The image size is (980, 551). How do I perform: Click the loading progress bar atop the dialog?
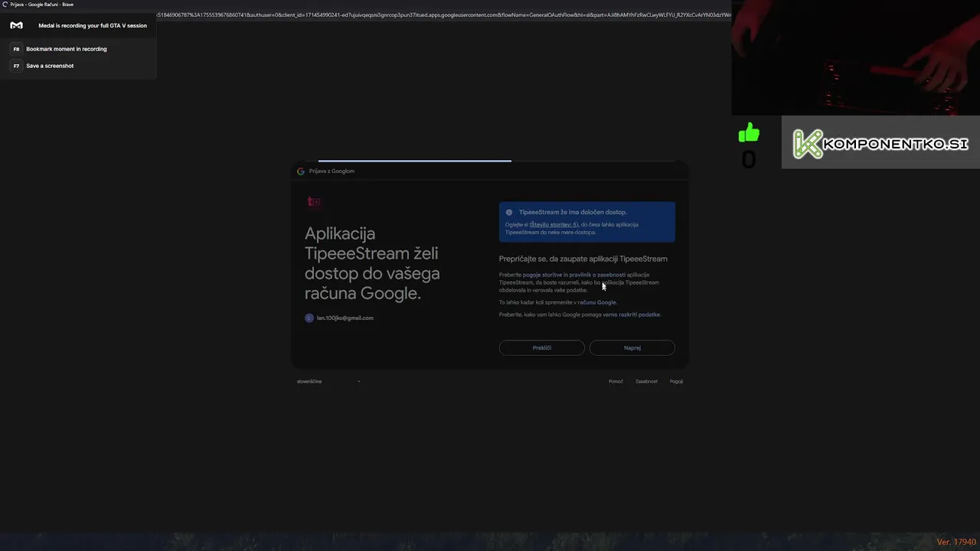tap(414, 161)
